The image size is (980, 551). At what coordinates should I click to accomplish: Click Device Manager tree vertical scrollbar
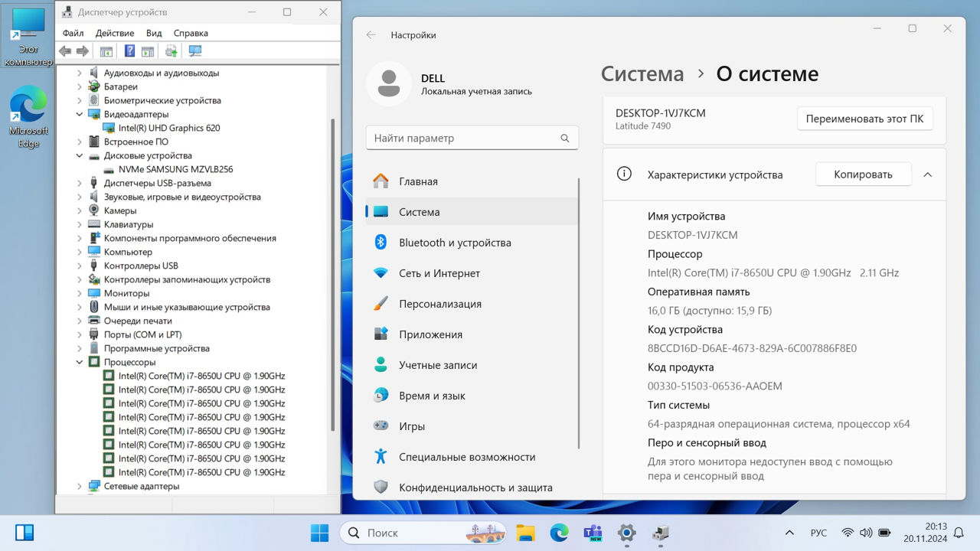(332, 275)
